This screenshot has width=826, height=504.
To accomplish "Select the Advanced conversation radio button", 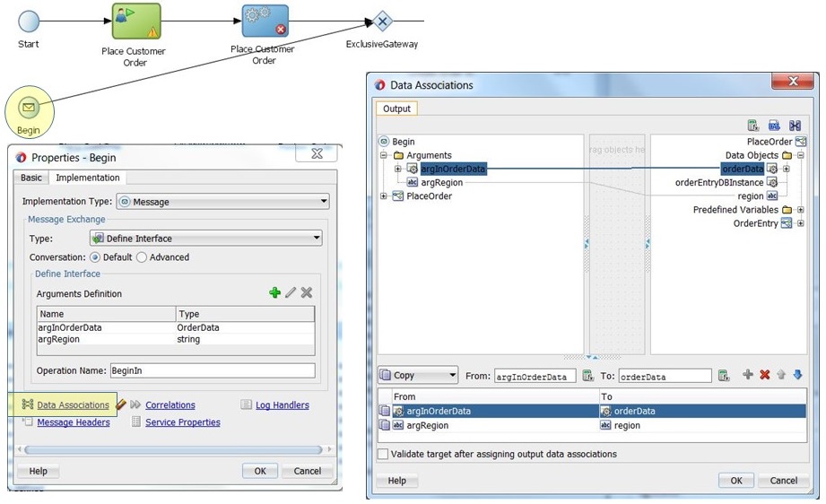I will click(141, 257).
